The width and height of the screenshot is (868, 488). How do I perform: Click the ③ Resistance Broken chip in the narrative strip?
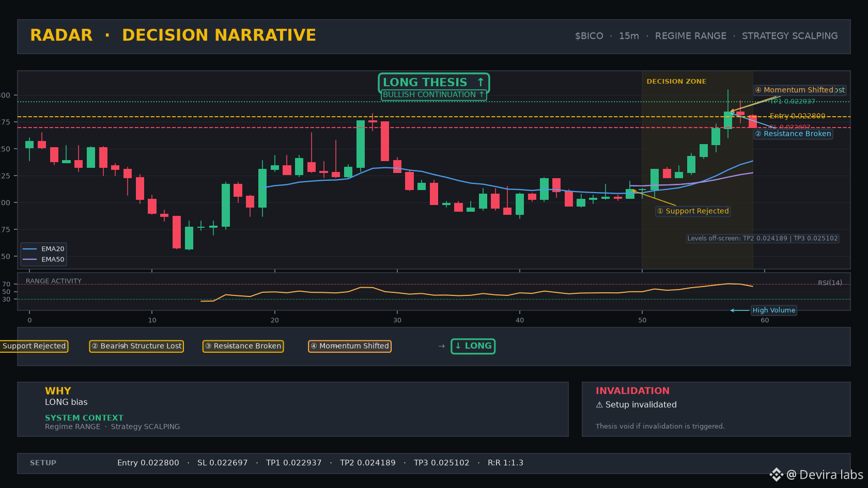[x=243, y=346]
